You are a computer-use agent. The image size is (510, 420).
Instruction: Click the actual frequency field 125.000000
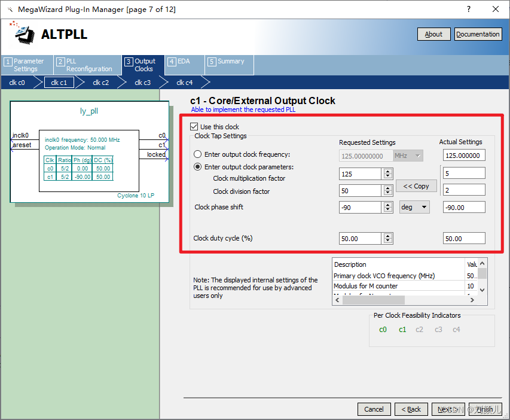(x=464, y=156)
